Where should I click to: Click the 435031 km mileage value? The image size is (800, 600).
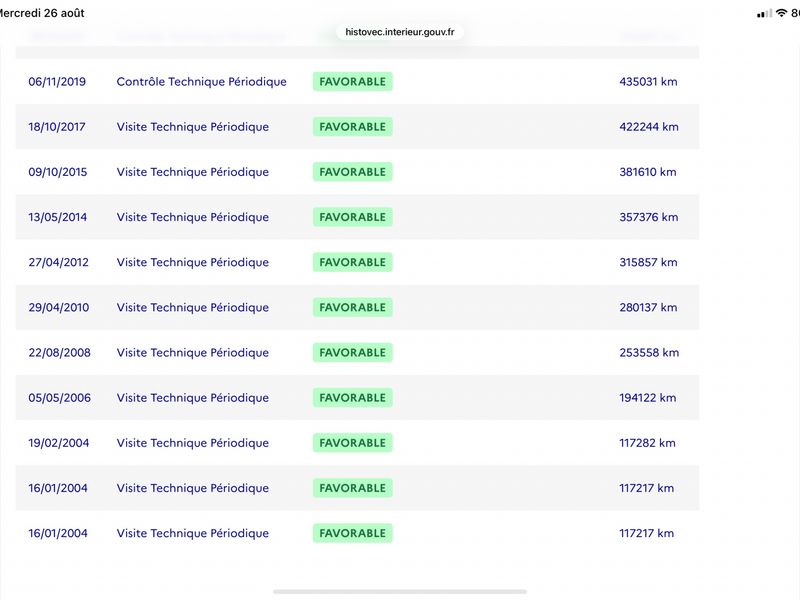(648, 82)
